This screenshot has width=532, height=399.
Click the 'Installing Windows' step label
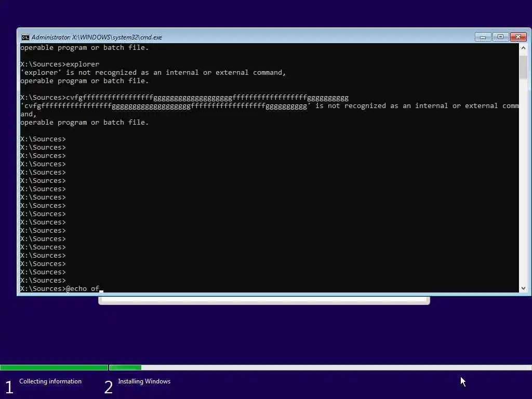point(144,381)
